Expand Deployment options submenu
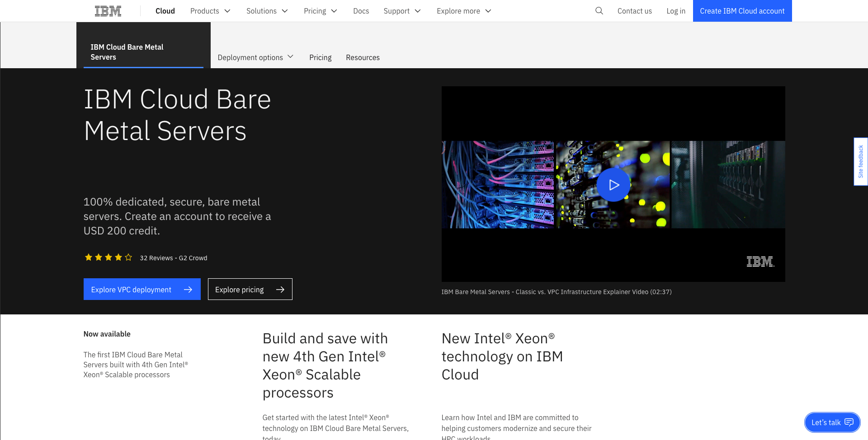Screen dimensions: 868x440 tap(255, 57)
